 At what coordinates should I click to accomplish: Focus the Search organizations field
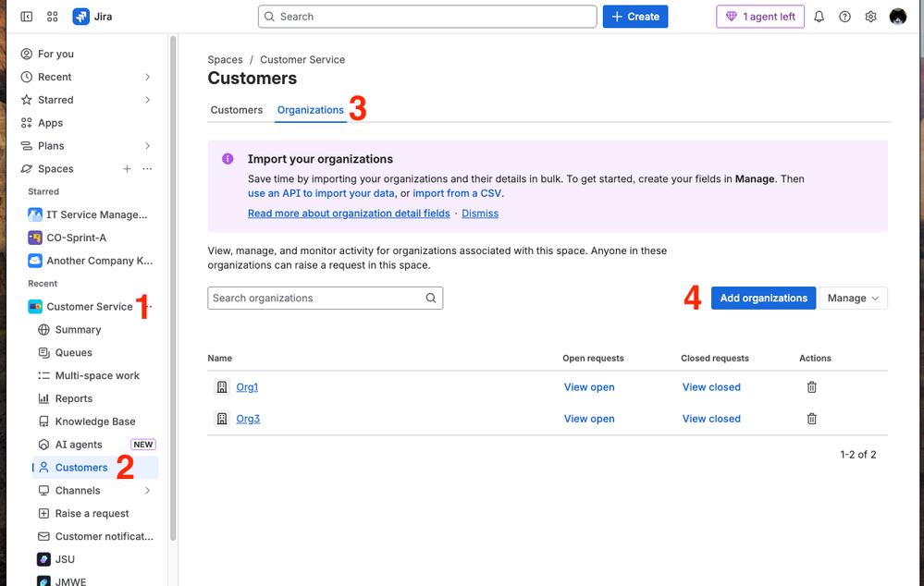tap(326, 298)
